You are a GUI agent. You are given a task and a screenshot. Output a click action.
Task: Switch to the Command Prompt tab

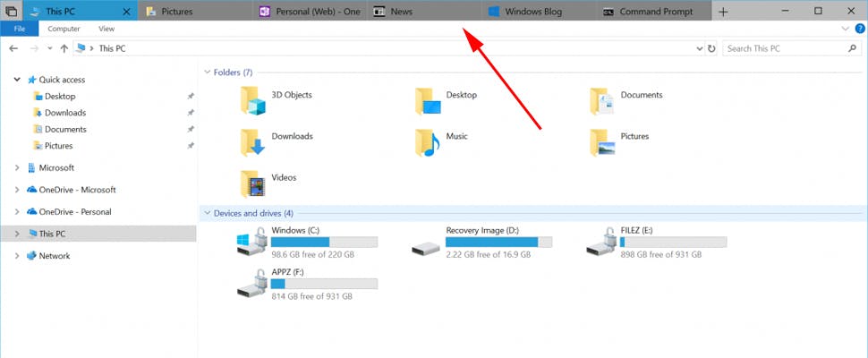(654, 11)
